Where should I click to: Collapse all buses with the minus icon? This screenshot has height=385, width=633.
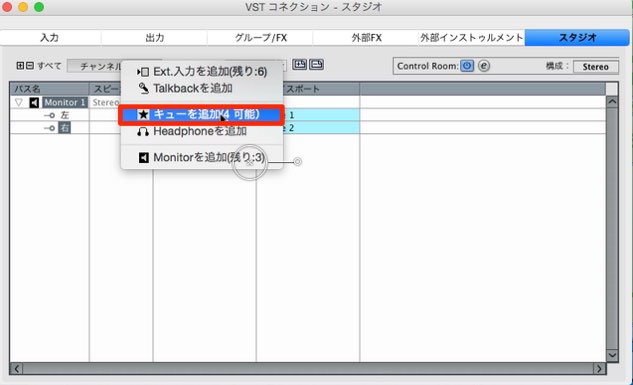click(29, 65)
